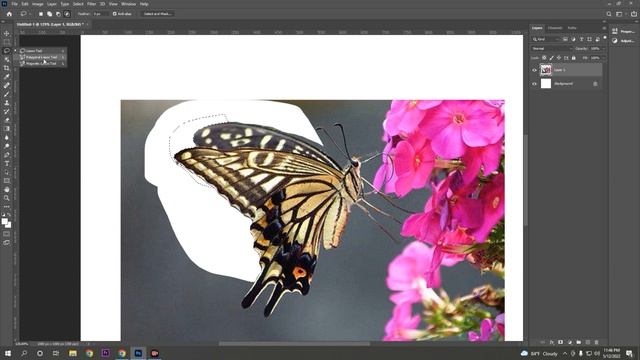Open the File menu

coord(14,4)
